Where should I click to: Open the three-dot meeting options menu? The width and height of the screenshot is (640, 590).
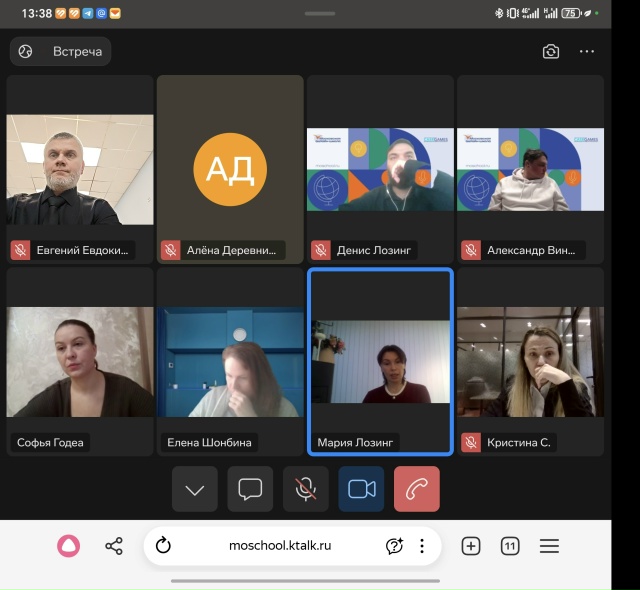coord(587,52)
